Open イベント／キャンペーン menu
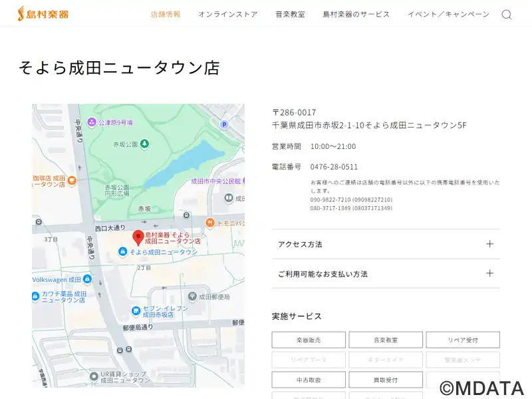This screenshot has width=532, height=399. point(448,14)
